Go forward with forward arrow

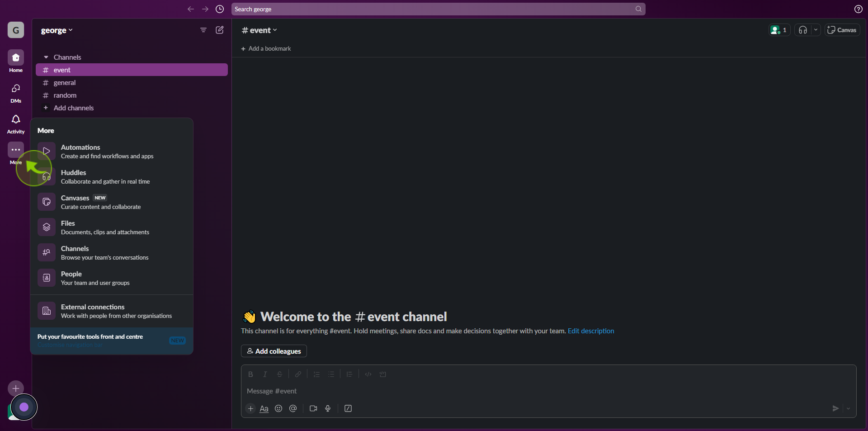pos(205,9)
